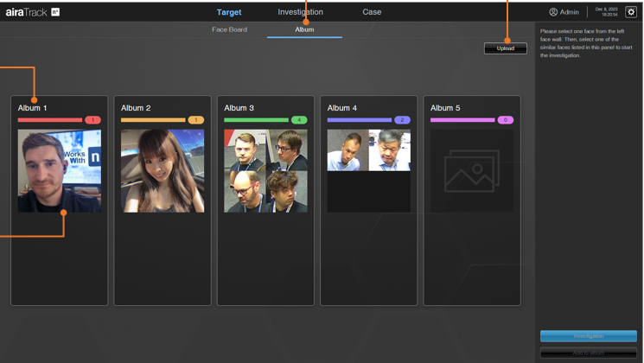Click the pink color bar of Album 5

[x=462, y=120]
